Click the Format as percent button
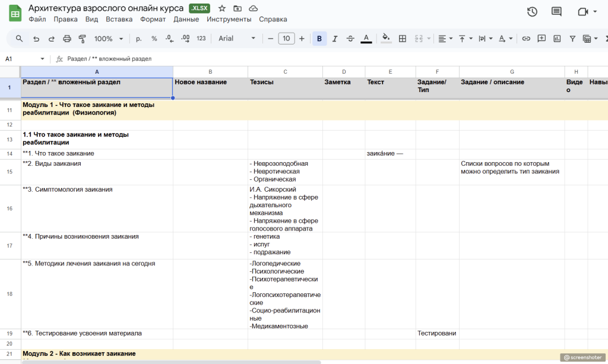Image resolution: width=608 pixels, height=364 pixels. (x=154, y=39)
